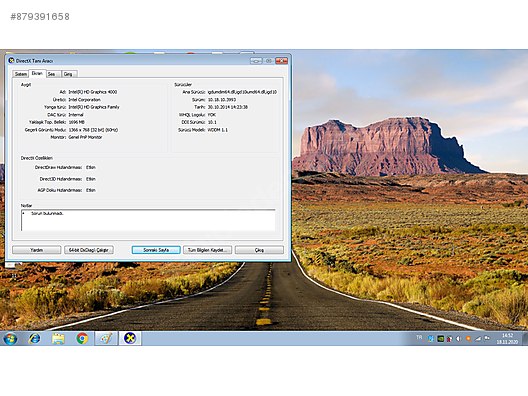Save all info with Tüm Bilgileri Kaydet
528x396 pixels.
tap(207, 250)
